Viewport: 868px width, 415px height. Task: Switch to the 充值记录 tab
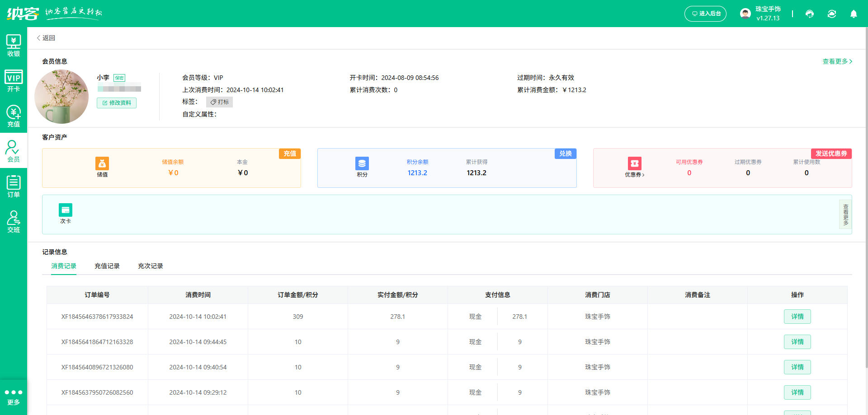[107, 266]
